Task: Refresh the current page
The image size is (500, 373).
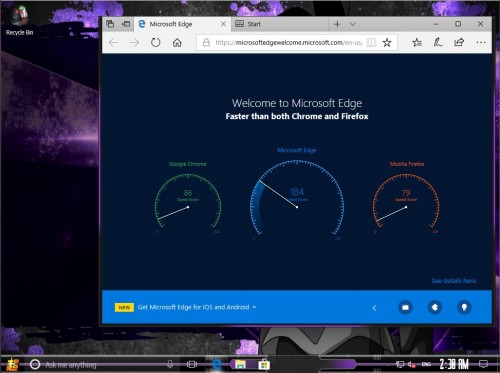Action: tap(155, 43)
